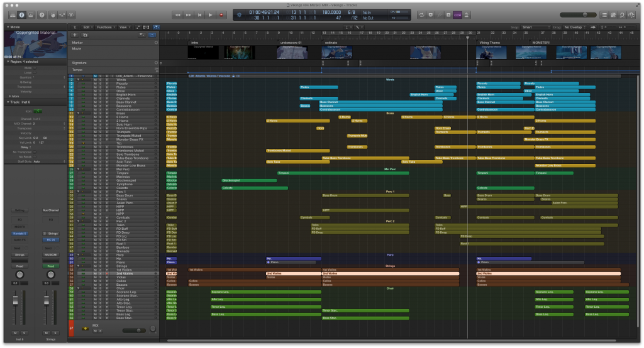Click the Record button in transport
Image resolution: width=644 pixels, height=348 pixels.
(221, 14)
